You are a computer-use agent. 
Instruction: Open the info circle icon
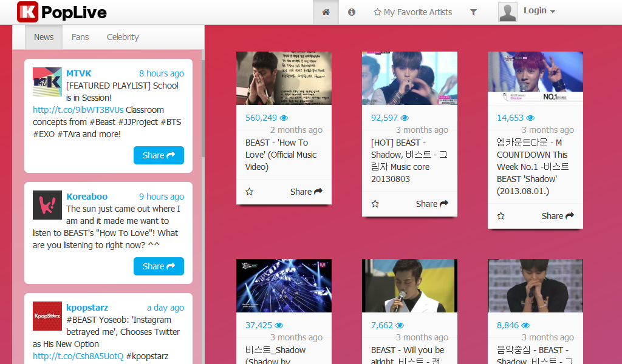coord(352,12)
